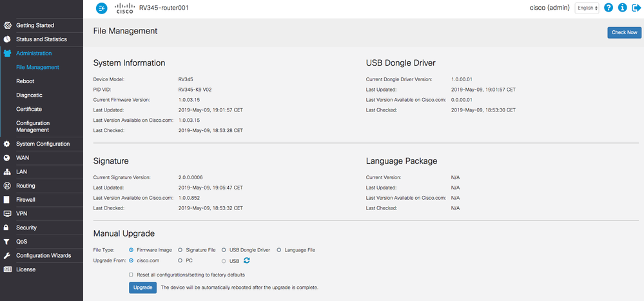Image resolution: width=644 pixels, height=301 pixels.
Task: Click the Administration users icon
Action: pyautogui.click(x=6, y=53)
